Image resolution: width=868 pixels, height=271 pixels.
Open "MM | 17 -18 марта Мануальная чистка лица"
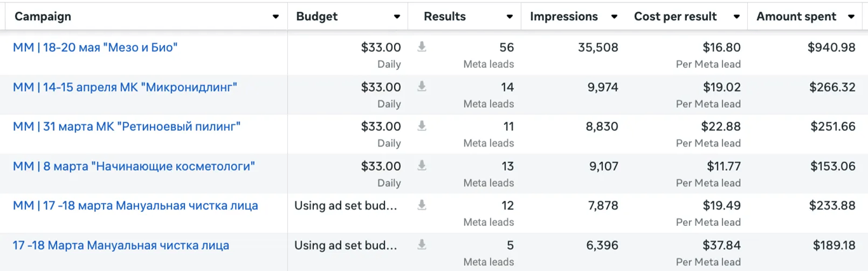point(135,206)
